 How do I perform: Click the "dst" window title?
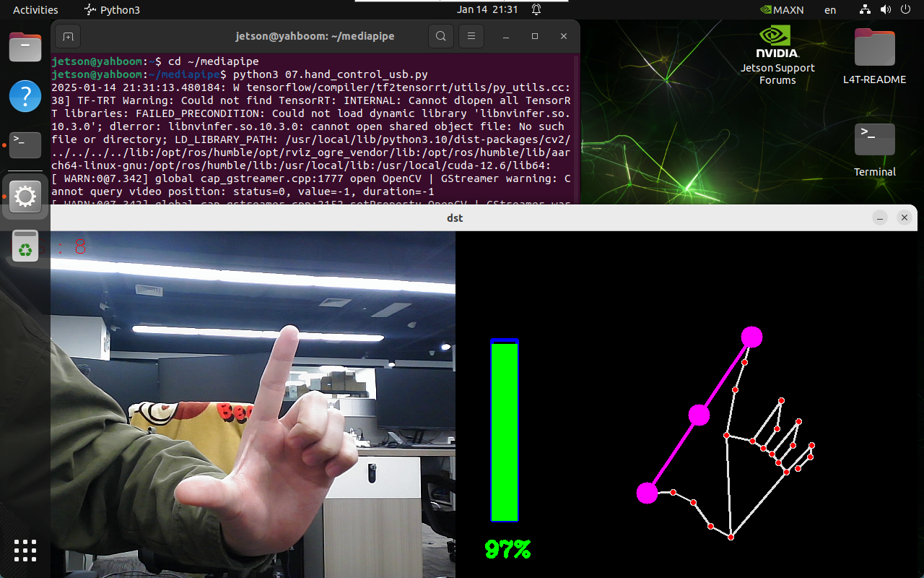click(455, 218)
